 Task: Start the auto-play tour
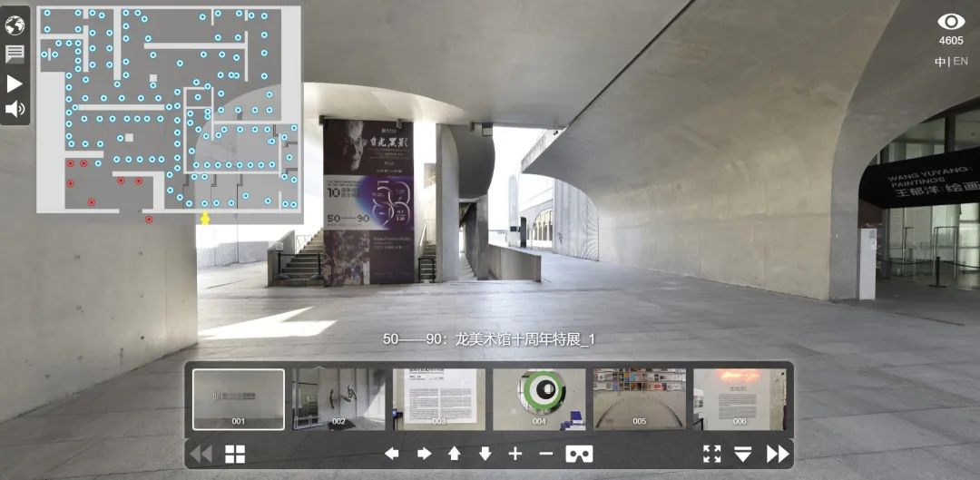click(x=15, y=83)
